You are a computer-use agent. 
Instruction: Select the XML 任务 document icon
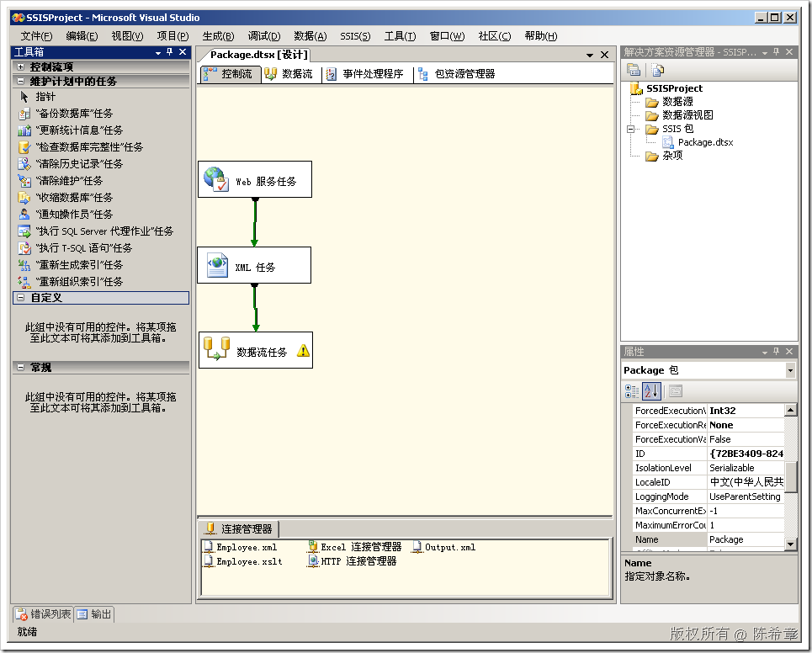tap(217, 265)
